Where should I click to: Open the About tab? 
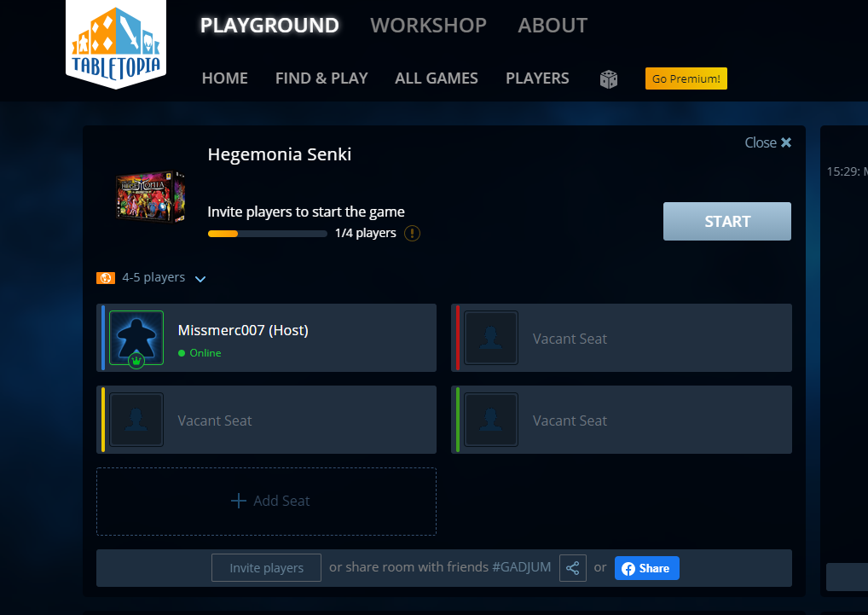(x=553, y=26)
